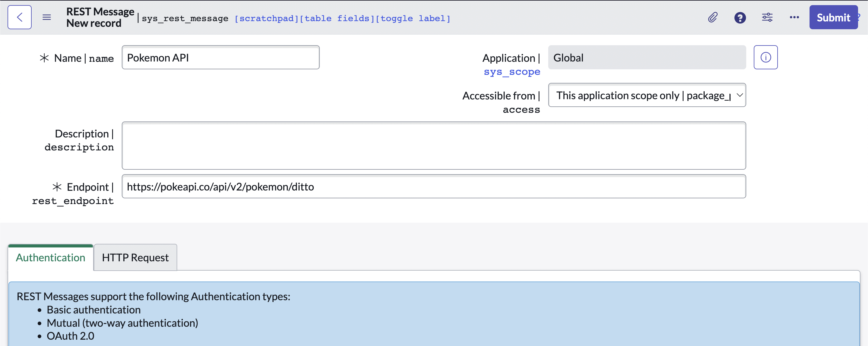Viewport: 868px width, 346px height.
Task: Click the Authentication types info banner
Action: pyautogui.click(x=433, y=313)
